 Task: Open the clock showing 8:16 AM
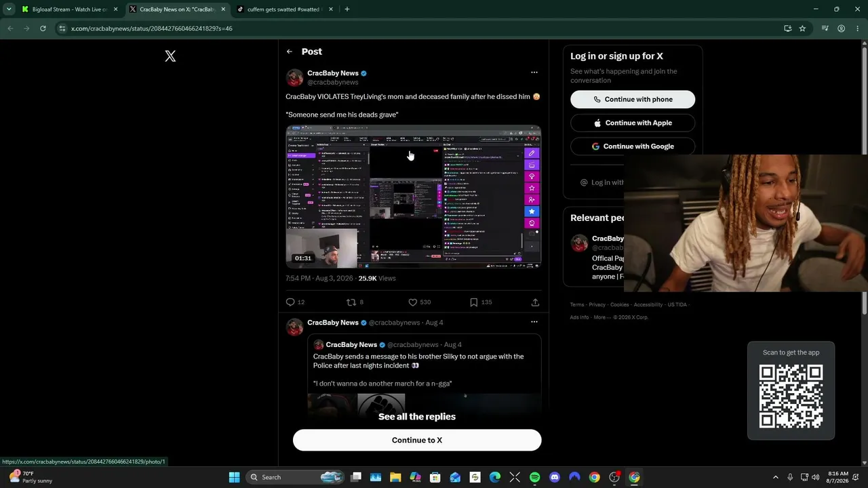pyautogui.click(x=838, y=477)
